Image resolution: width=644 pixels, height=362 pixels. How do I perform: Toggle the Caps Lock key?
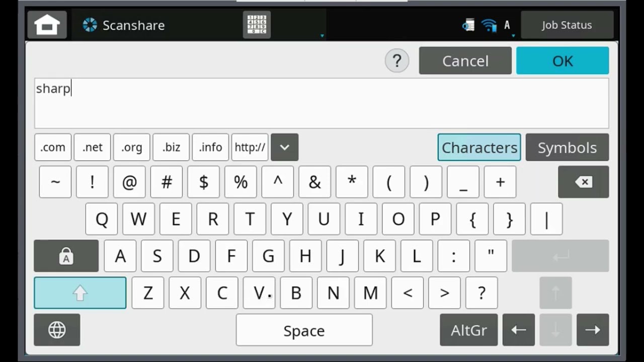point(66,256)
